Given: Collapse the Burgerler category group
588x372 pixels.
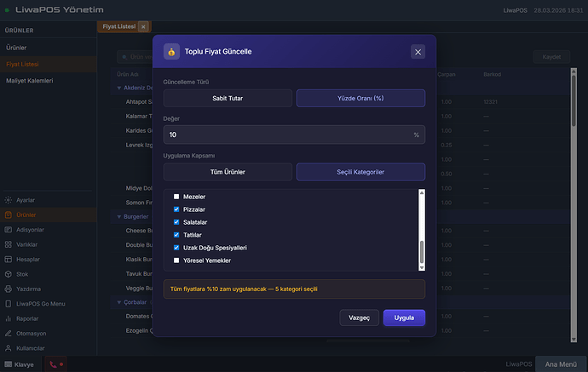Looking at the screenshot, I should (118, 217).
